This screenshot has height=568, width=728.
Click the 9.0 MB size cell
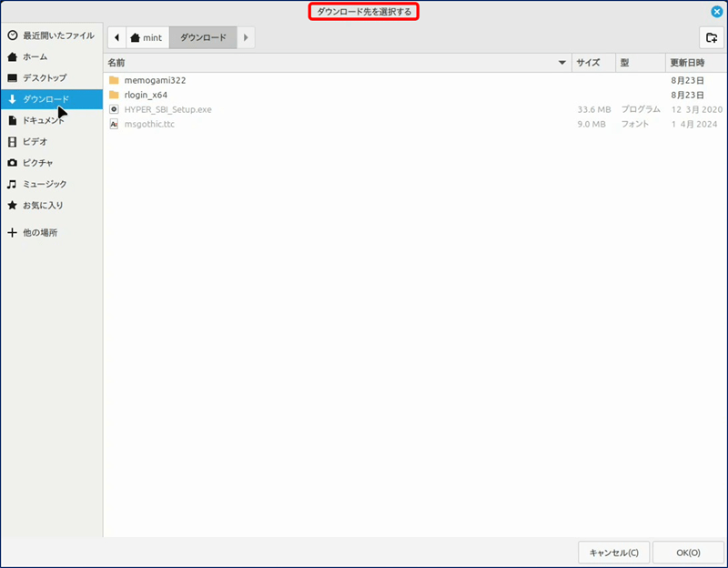pos(591,124)
